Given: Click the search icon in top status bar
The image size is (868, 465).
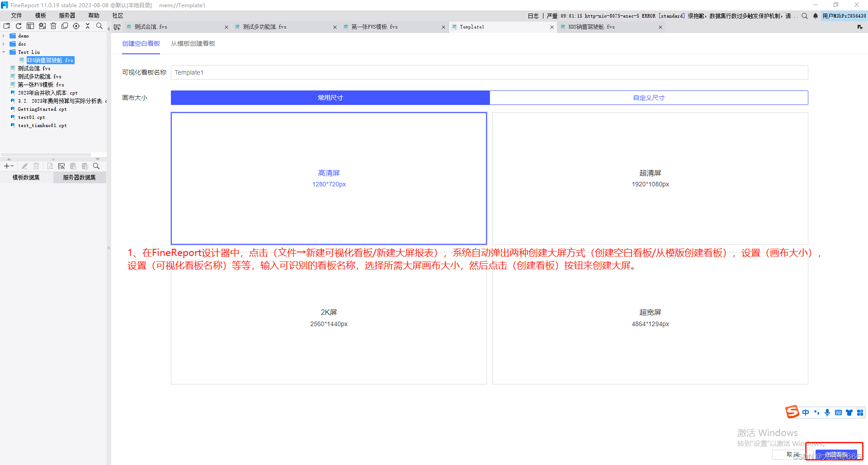Looking at the screenshot, I should tap(805, 16).
